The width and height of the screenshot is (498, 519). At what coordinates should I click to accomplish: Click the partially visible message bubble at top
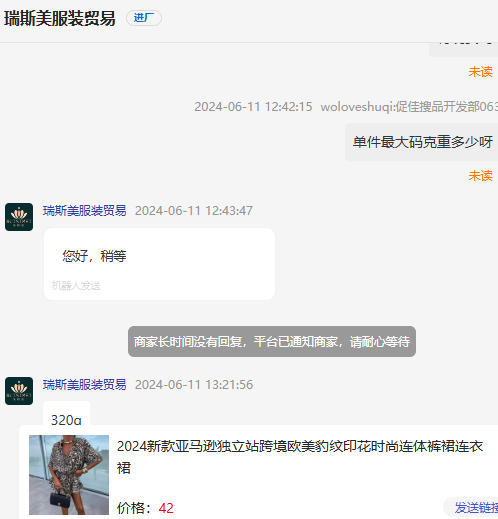click(x=464, y=49)
